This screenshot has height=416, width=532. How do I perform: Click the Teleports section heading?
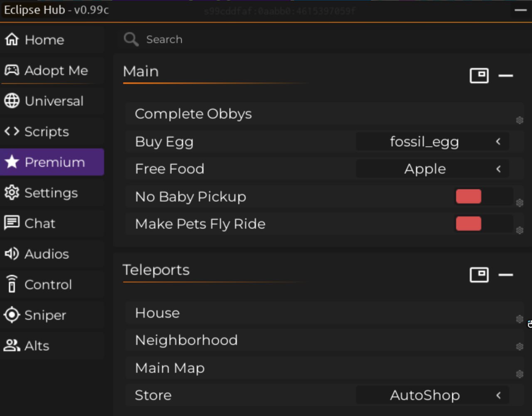(156, 270)
